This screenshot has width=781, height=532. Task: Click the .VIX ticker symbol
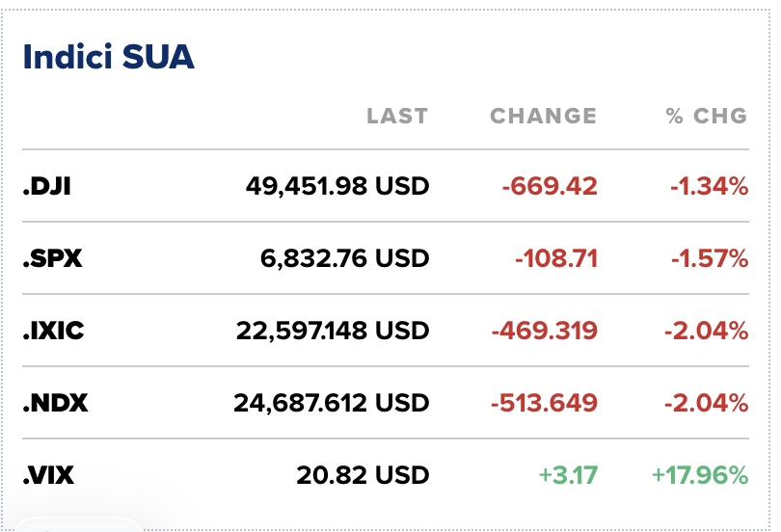(48, 475)
